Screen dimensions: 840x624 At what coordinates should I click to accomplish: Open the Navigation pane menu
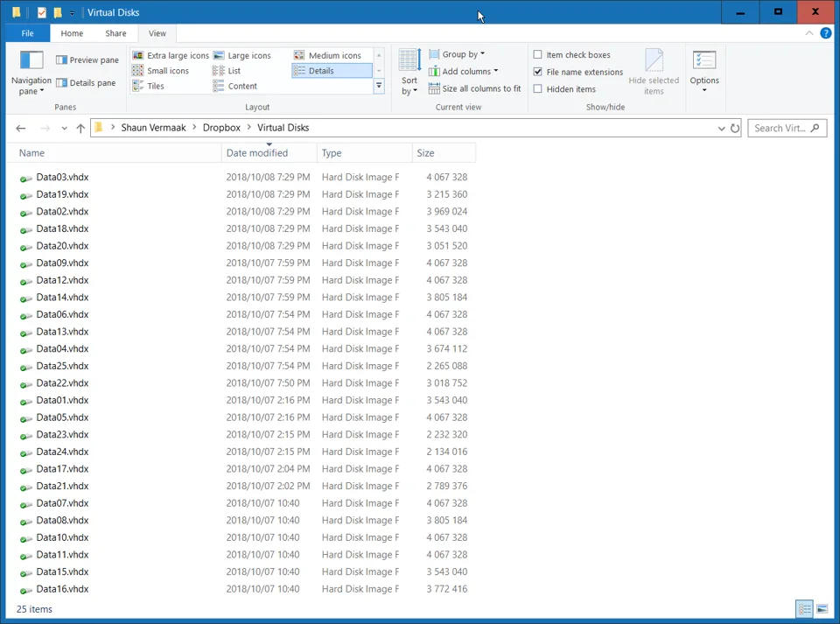click(x=31, y=73)
